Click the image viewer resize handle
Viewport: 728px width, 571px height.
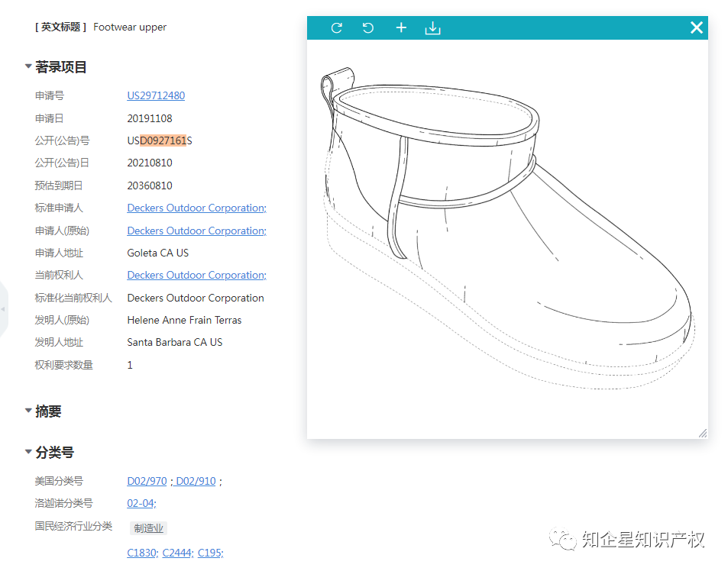[703, 434]
